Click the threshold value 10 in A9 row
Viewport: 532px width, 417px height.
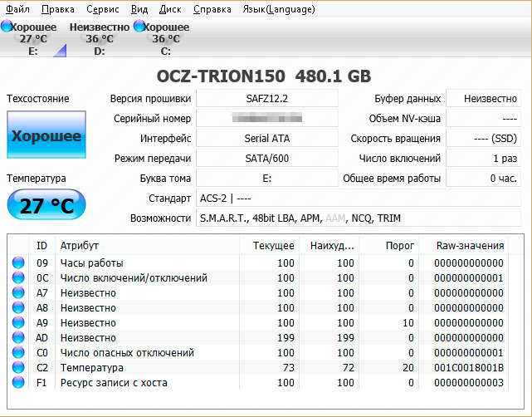[x=408, y=322]
